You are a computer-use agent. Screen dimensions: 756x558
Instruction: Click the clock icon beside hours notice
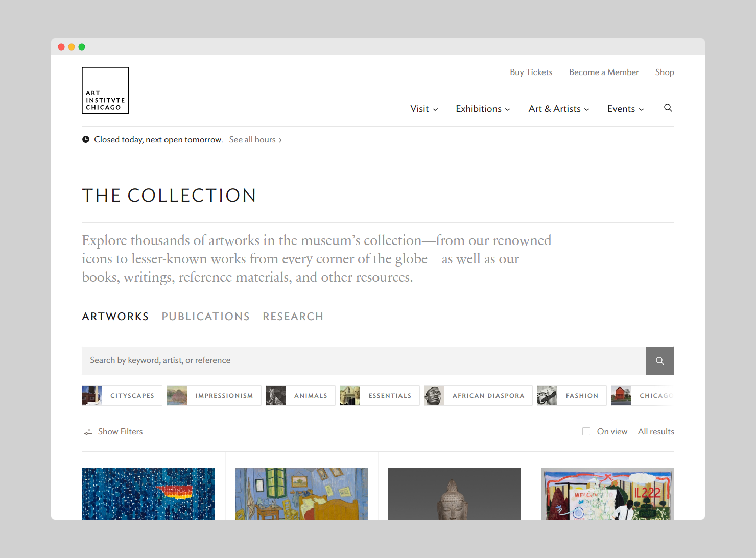pos(86,139)
